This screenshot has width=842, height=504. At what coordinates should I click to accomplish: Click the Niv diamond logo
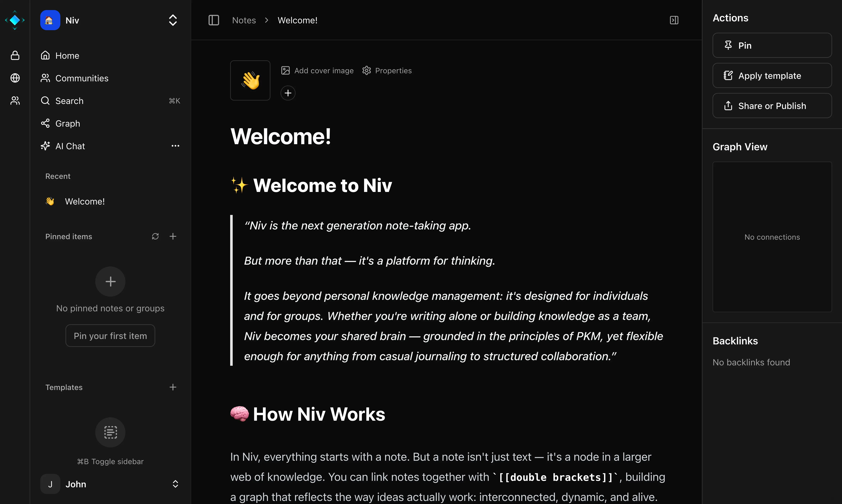(x=15, y=20)
